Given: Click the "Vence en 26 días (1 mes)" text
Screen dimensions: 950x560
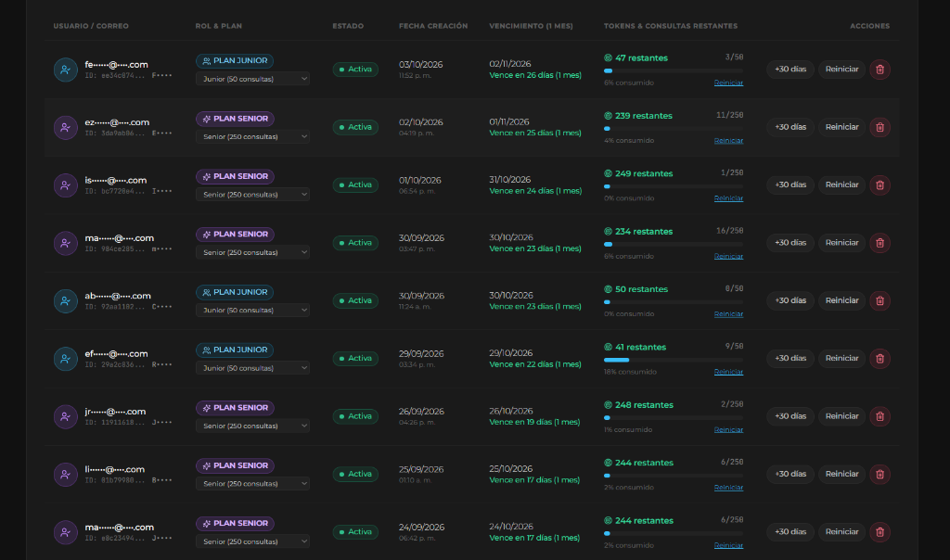Looking at the screenshot, I should click(535, 76).
